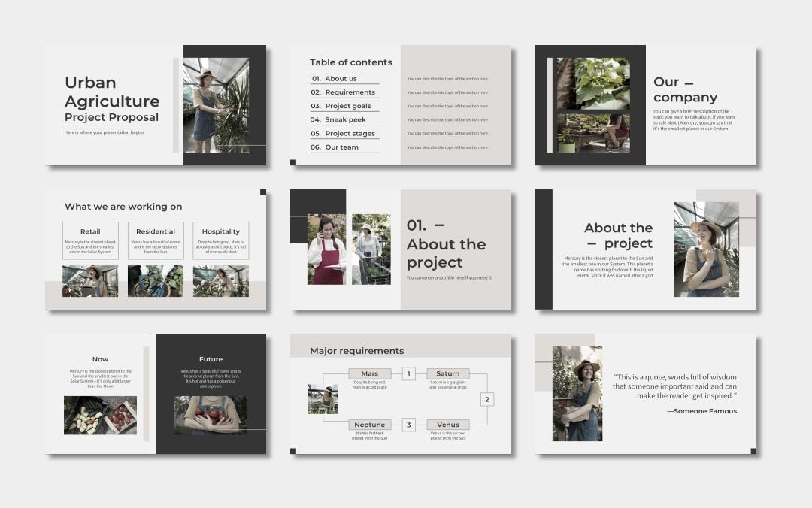Open the "Someone Famous" quote slide

point(645,394)
